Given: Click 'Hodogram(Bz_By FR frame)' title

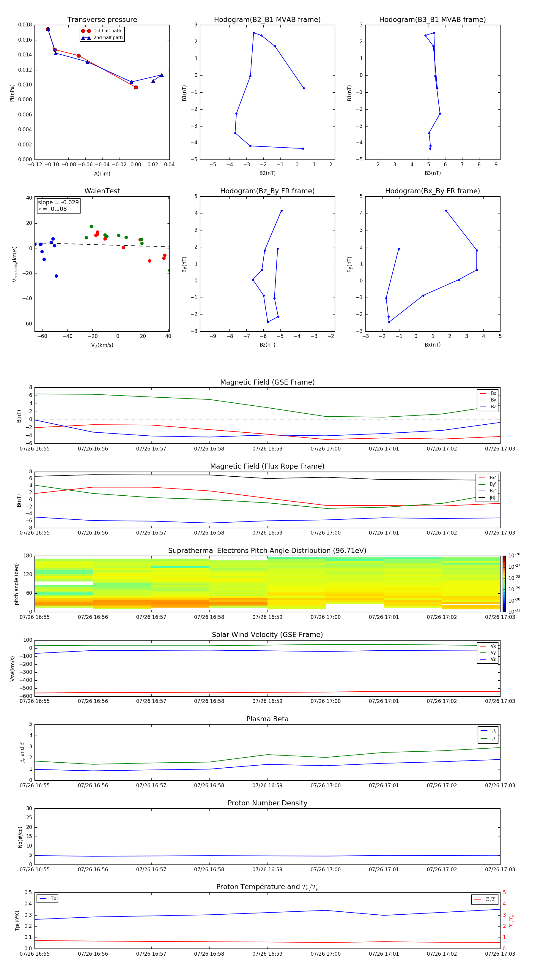Looking at the screenshot, I should [x=267, y=191].
